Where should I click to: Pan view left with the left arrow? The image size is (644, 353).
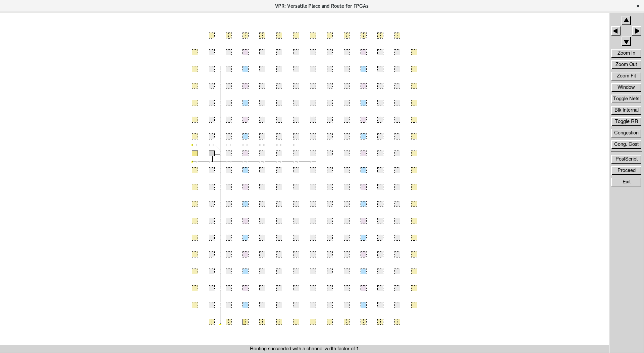[616, 31]
